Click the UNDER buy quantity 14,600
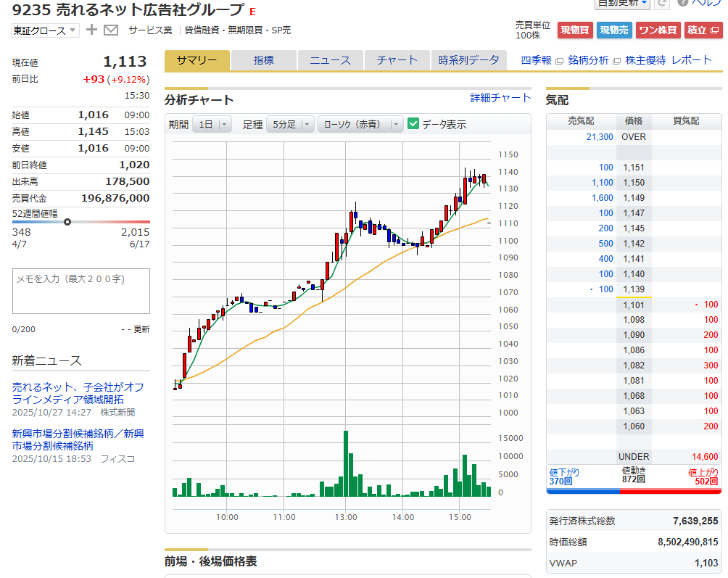 click(x=705, y=457)
